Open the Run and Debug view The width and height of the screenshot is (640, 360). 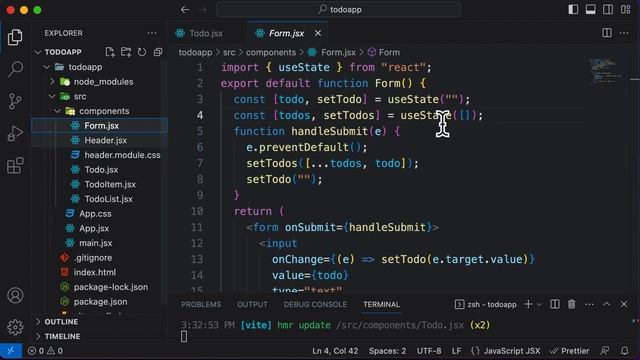pyautogui.click(x=15, y=133)
